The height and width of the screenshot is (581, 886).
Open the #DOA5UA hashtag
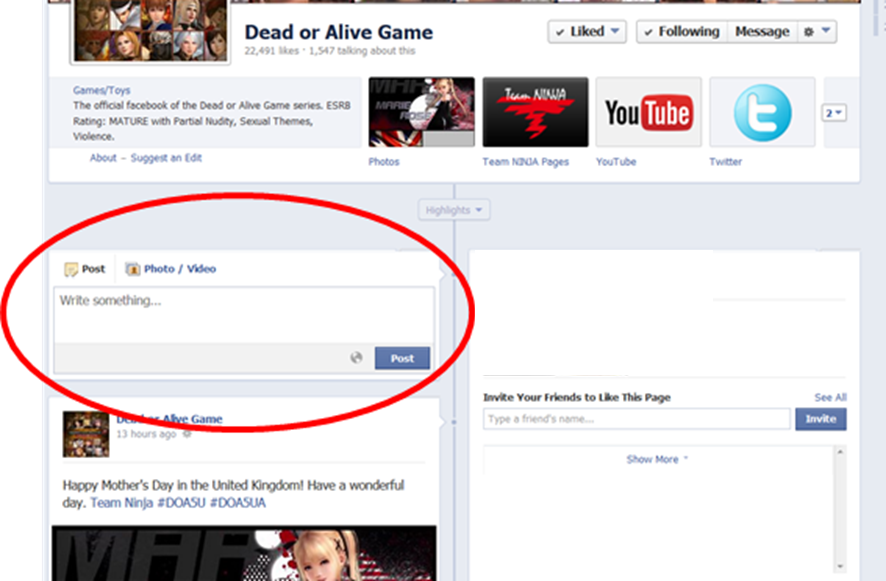click(237, 503)
